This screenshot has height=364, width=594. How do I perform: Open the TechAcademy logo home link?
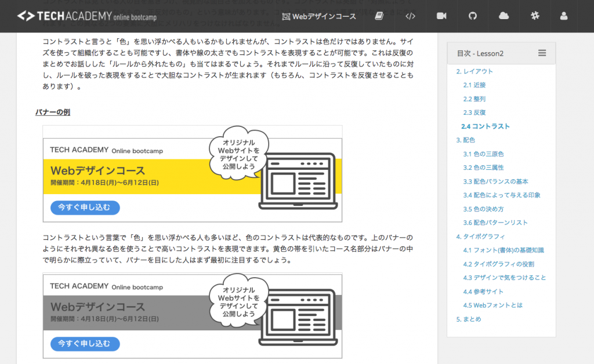87,16
